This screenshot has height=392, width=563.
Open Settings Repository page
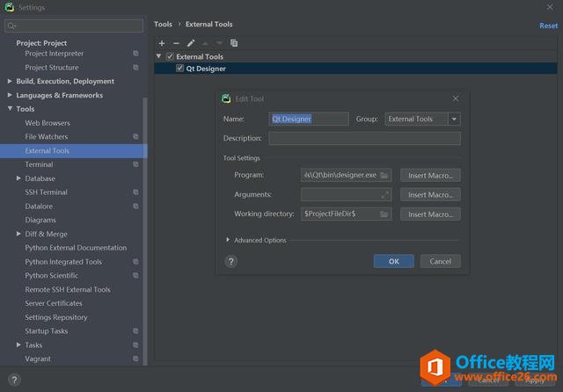click(56, 317)
